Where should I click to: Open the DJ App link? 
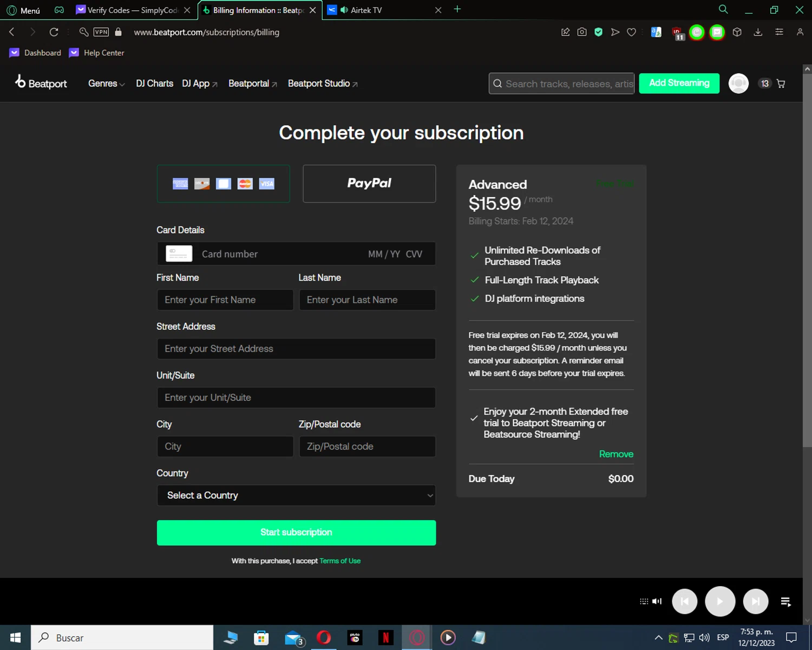click(200, 83)
